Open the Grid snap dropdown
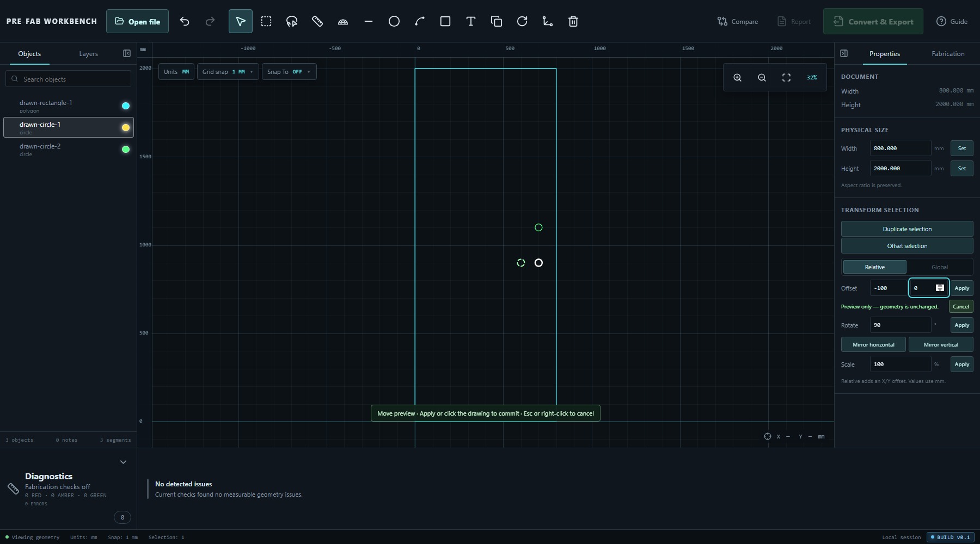The width and height of the screenshot is (980, 544). [228, 72]
